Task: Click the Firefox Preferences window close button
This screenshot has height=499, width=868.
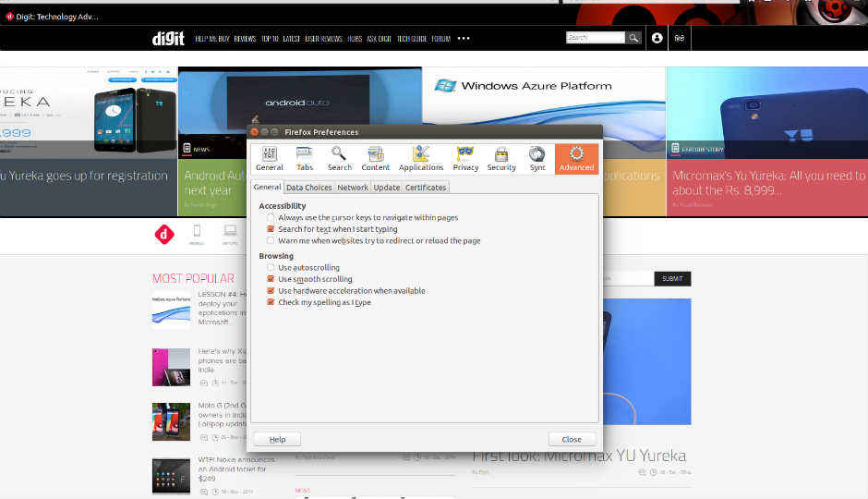Action: click(x=255, y=132)
